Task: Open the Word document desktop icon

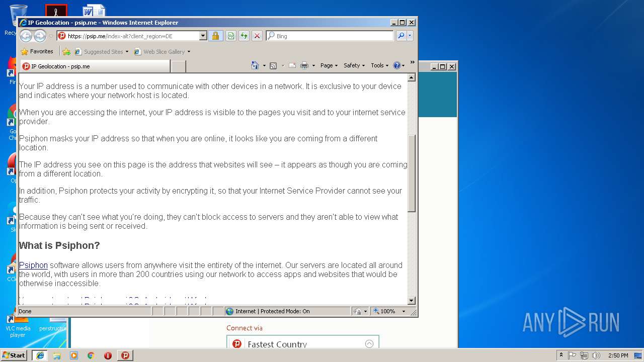Action: click(x=94, y=10)
